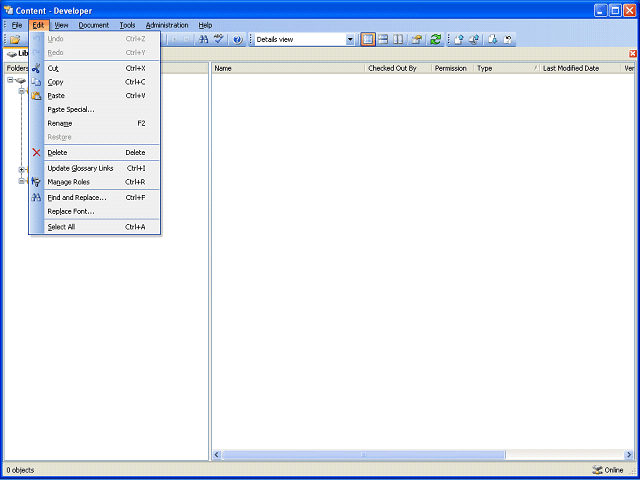Choose Rename from the Edit menu
Image resolution: width=640 pixels, height=480 pixels.
[x=95, y=123]
